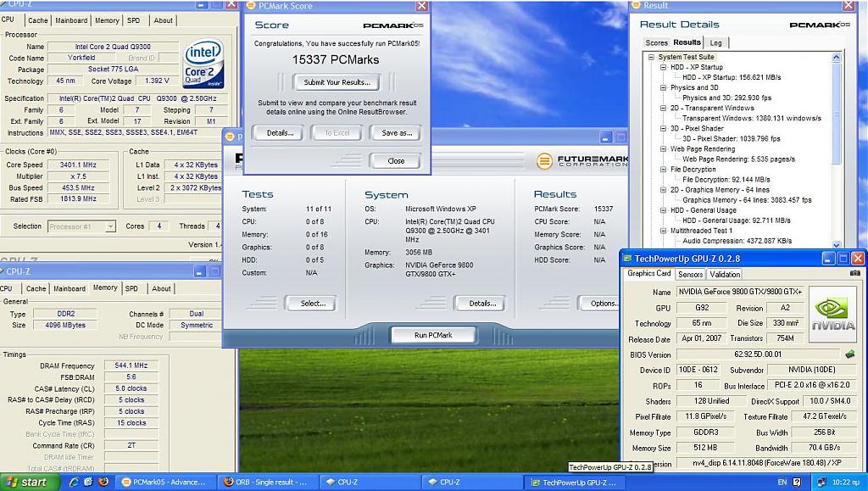Screen dimensions: 868x491
Task: Click the Result tree vertical scrollbar thumb
Action: [x=837, y=114]
